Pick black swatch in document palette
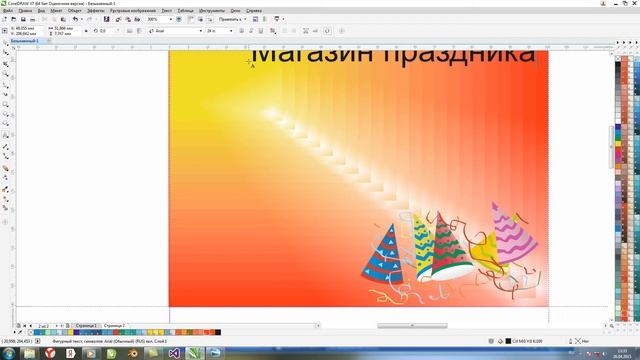 click(x=218, y=332)
